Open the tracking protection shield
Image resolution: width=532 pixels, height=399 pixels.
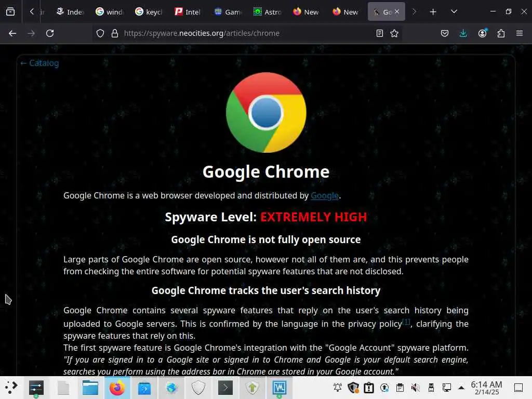coord(100,33)
